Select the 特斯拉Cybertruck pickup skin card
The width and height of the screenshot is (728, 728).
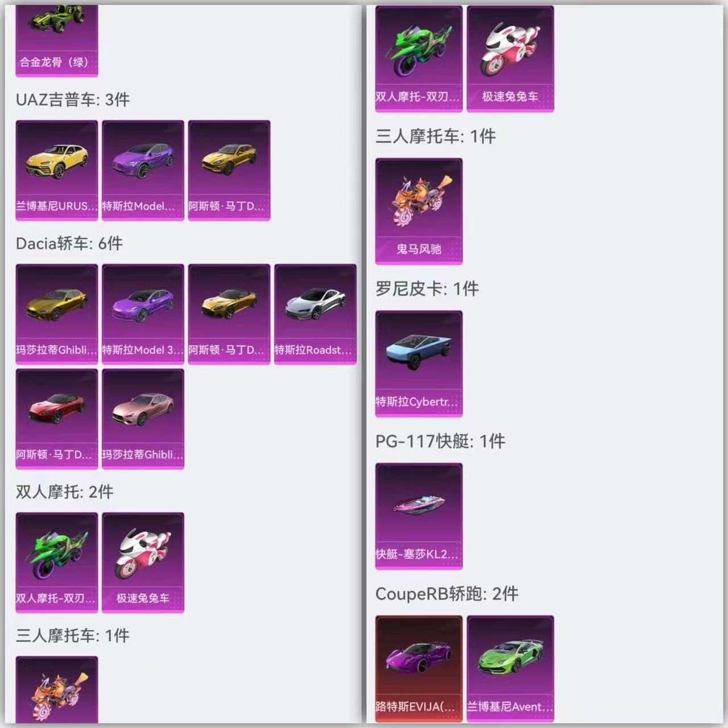(419, 364)
